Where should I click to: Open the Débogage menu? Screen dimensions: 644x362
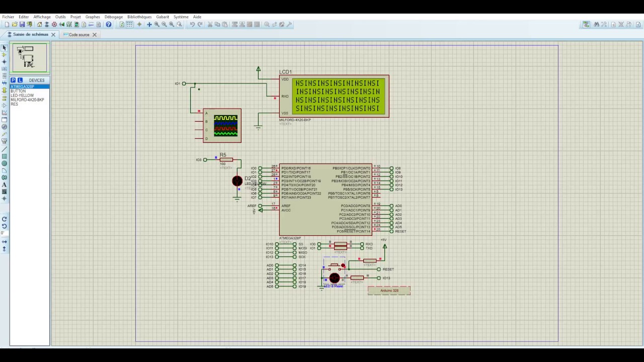pos(114,17)
